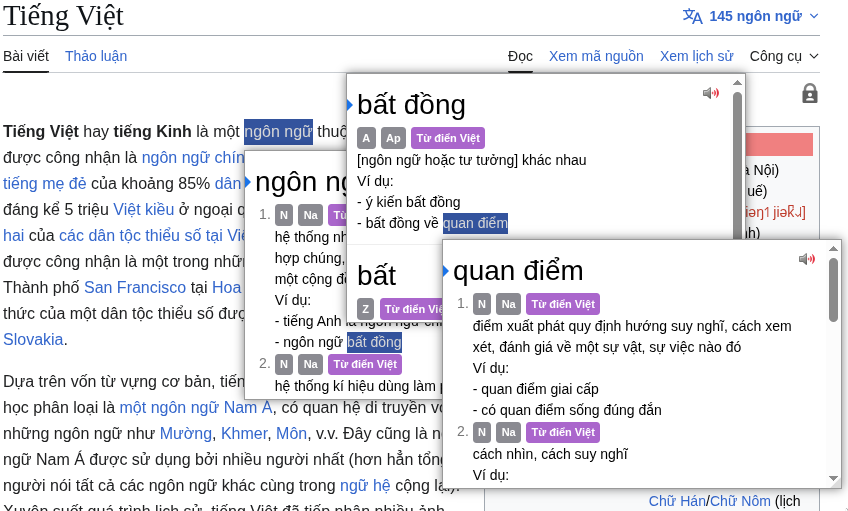Click blue triangle marker beside "quan điểm" heading
Viewport: 848px width, 511px height.
coord(447,270)
